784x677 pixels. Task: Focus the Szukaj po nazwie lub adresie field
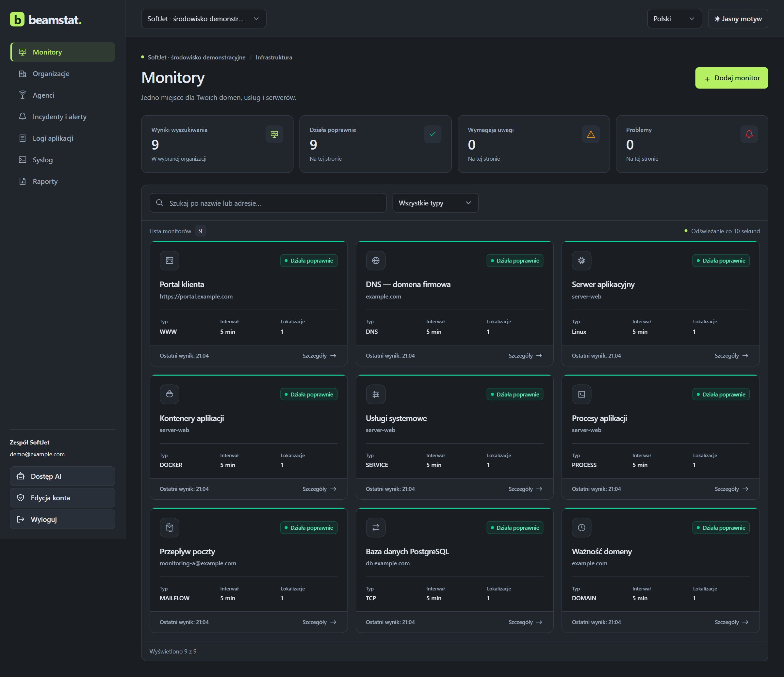[x=268, y=203]
